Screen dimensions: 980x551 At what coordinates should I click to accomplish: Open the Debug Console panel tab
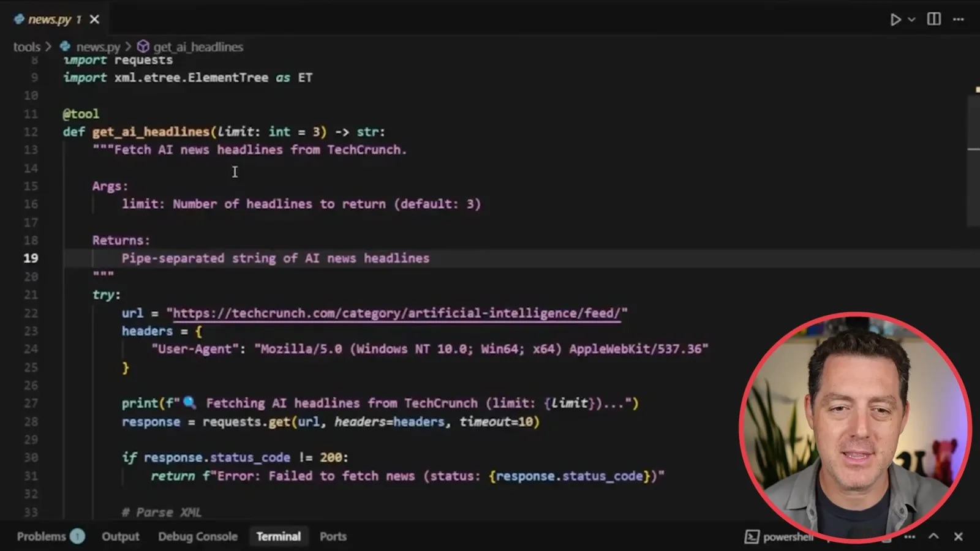(197, 536)
